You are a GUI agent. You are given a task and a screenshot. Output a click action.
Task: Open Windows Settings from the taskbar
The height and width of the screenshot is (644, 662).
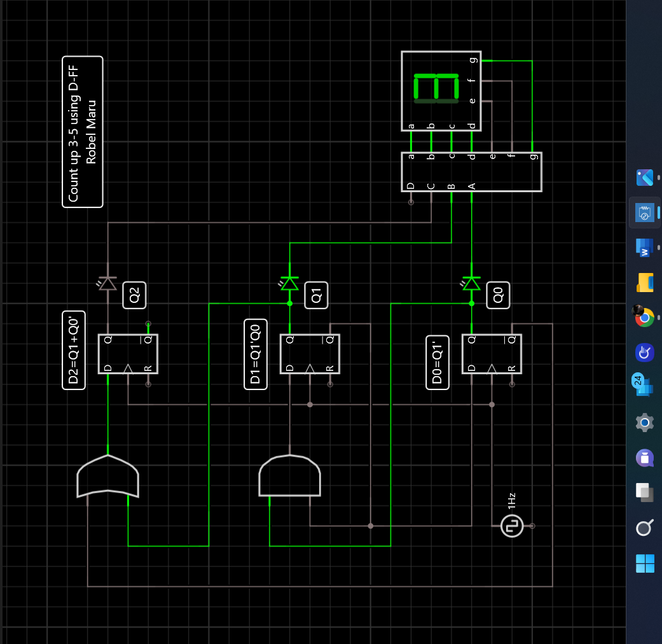644,422
